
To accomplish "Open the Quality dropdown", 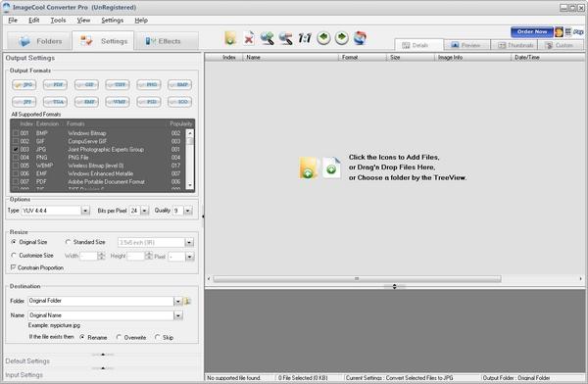I will pos(188,211).
